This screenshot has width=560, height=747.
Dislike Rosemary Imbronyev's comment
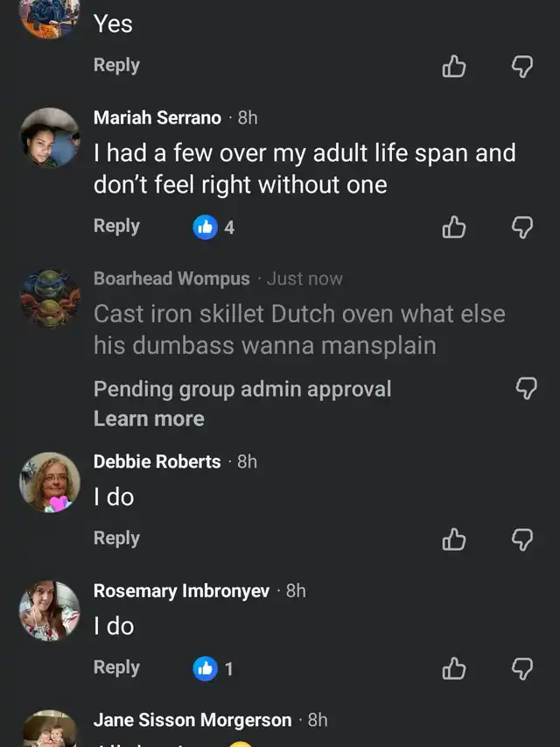tap(522, 669)
